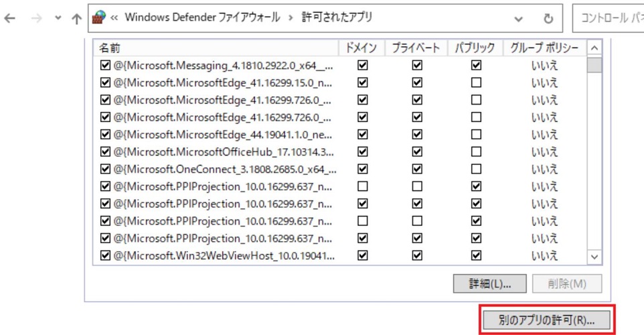Image resolution: width=644 pixels, height=335 pixels.
Task: Disable パブリック for Microsoft.Messaging row
Action: (477, 66)
